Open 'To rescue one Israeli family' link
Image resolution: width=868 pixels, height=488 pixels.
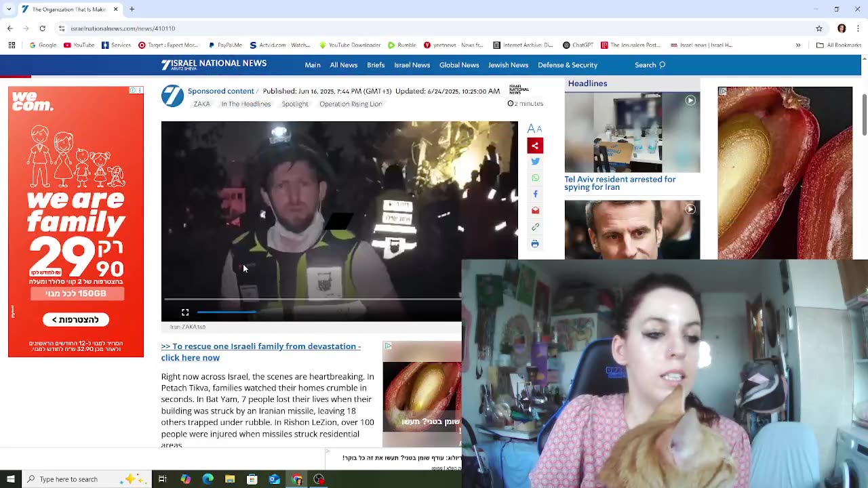pyautogui.click(x=261, y=352)
